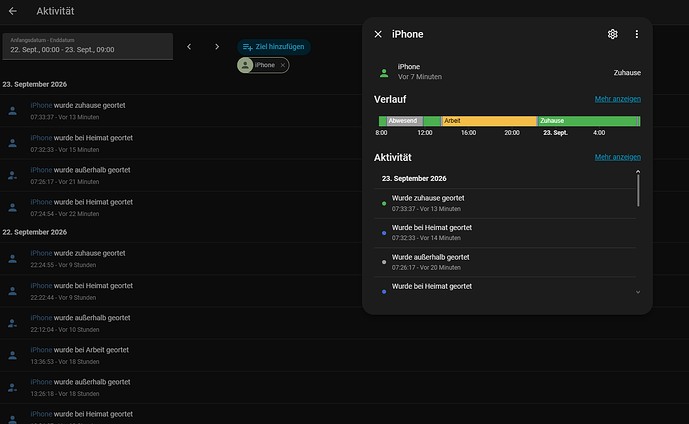Click Mehr anzeigen next to Verlauf
Image resolution: width=689 pixels, height=424 pixels.
pyautogui.click(x=617, y=99)
